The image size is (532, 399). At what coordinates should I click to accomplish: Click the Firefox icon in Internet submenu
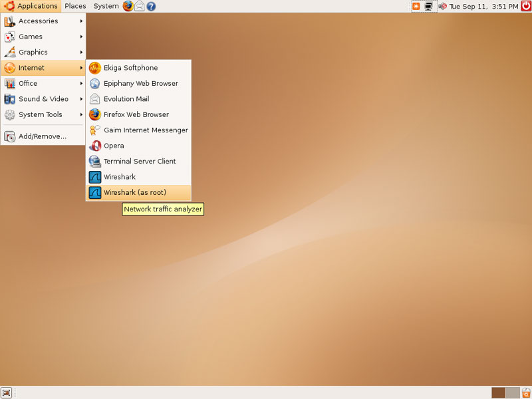tap(94, 114)
